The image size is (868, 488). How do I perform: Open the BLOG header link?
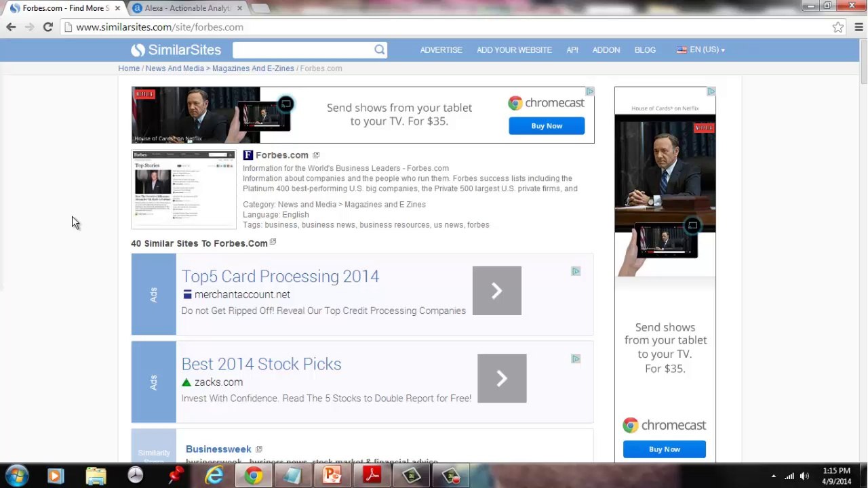coord(645,49)
